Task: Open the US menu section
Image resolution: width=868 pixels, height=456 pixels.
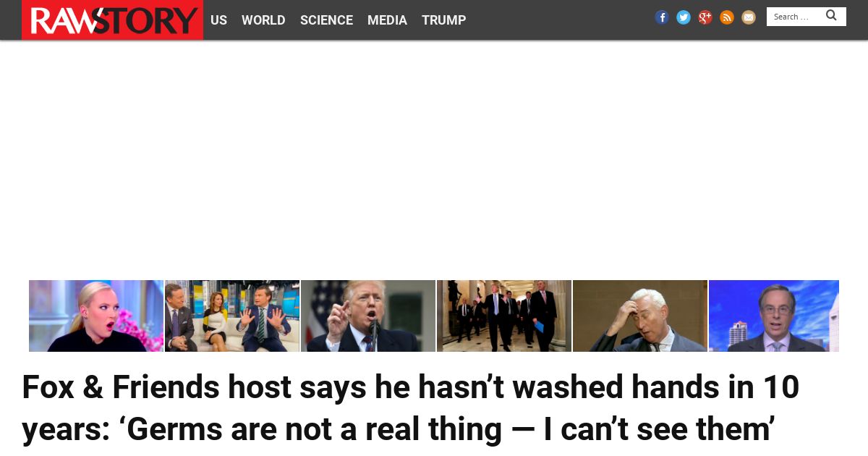Action: [218, 20]
